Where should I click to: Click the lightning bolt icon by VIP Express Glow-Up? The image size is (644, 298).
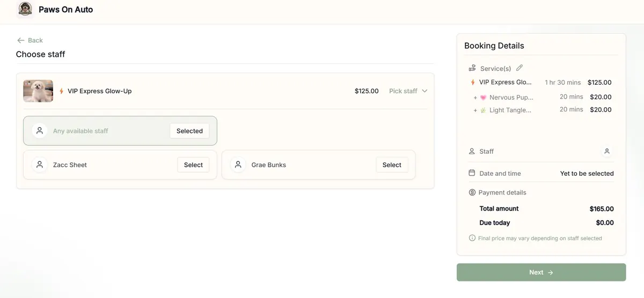tap(62, 91)
